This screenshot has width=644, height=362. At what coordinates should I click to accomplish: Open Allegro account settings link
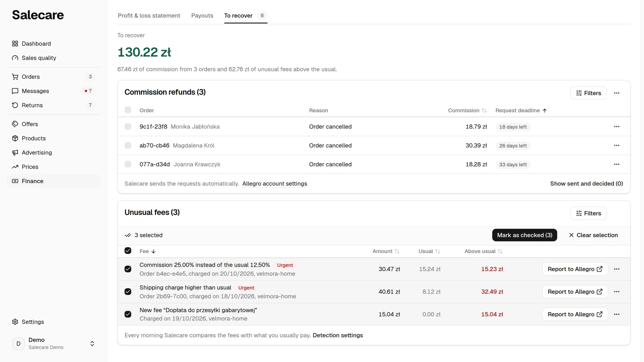coord(275,184)
